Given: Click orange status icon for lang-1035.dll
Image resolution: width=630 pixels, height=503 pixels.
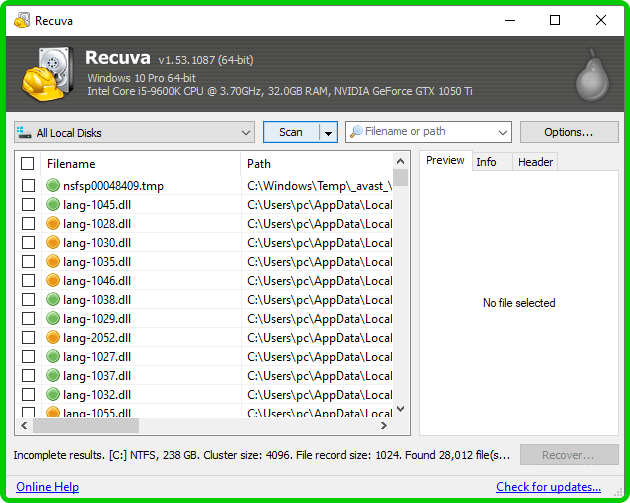Looking at the screenshot, I should tap(53, 261).
